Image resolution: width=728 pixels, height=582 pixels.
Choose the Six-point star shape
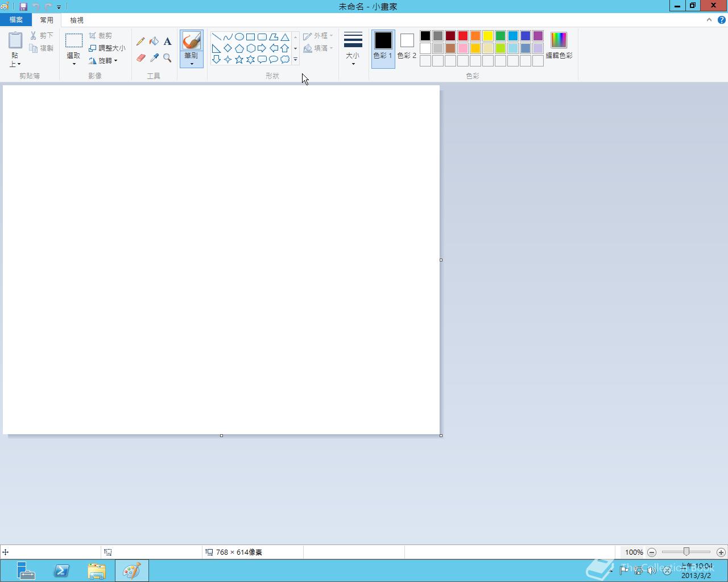point(250,60)
